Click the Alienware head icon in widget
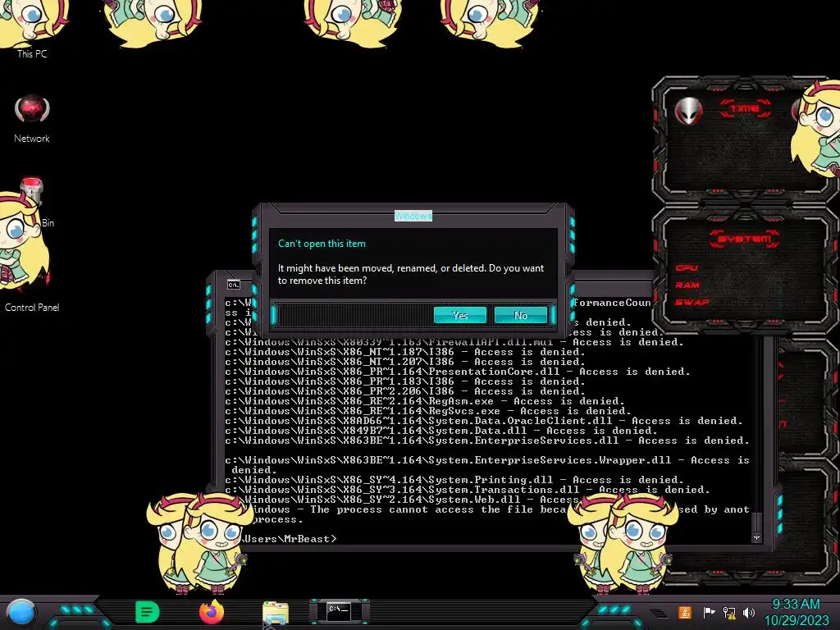The image size is (840, 630). coord(688,111)
